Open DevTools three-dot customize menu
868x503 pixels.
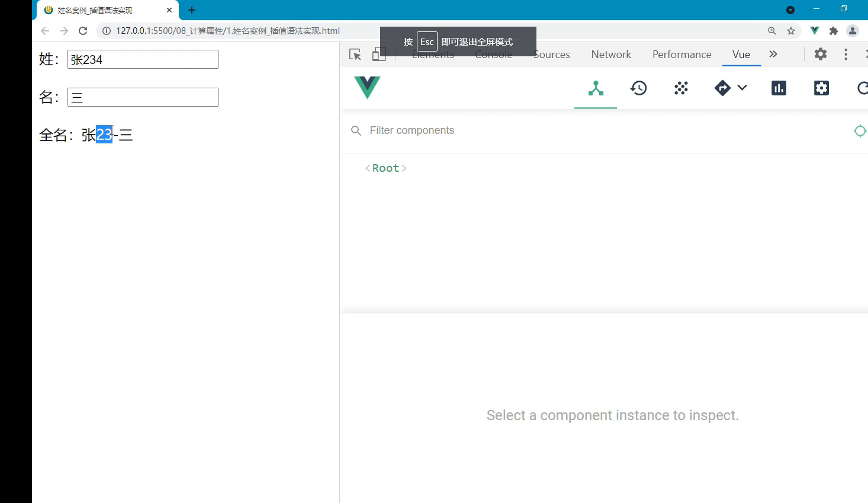(x=846, y=55)
